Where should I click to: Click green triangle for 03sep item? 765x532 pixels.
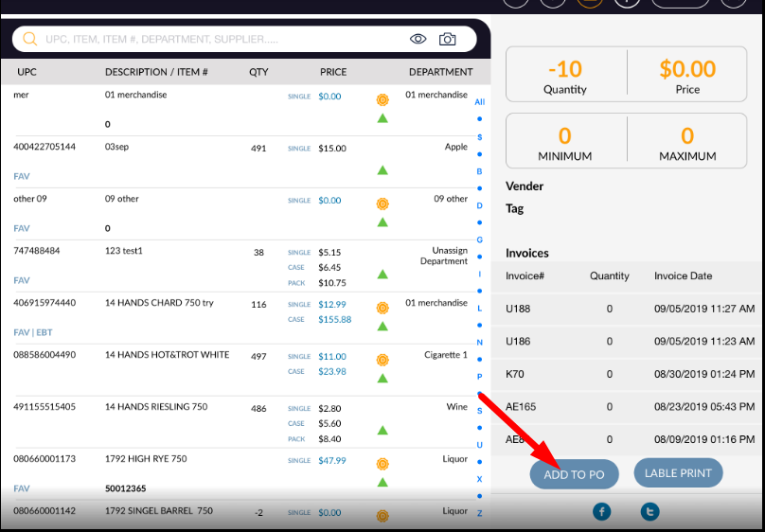pyautogui.click(x=382, y=170)
